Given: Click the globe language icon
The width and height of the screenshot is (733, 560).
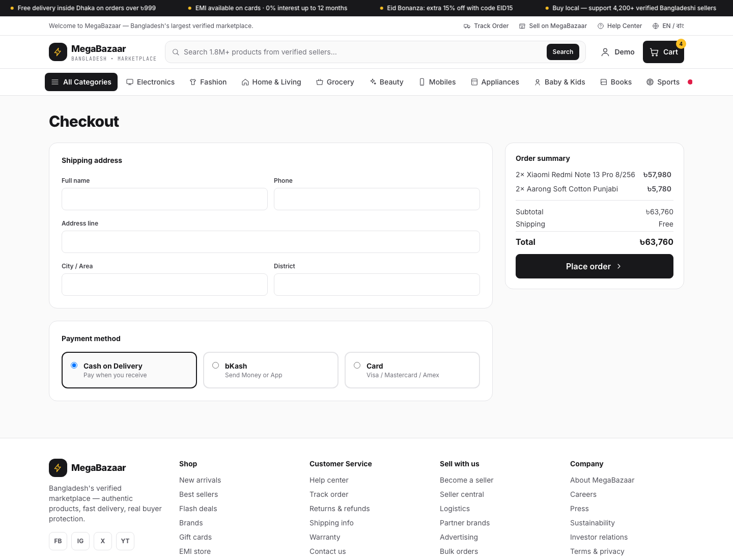Looking at the screenshot, I should click(656, 26).
